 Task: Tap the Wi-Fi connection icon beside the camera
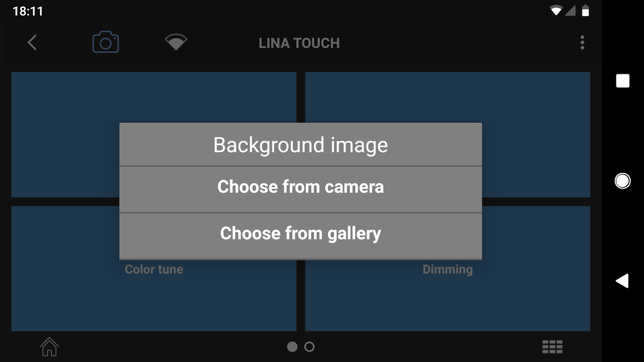click(x=176, y=43)
